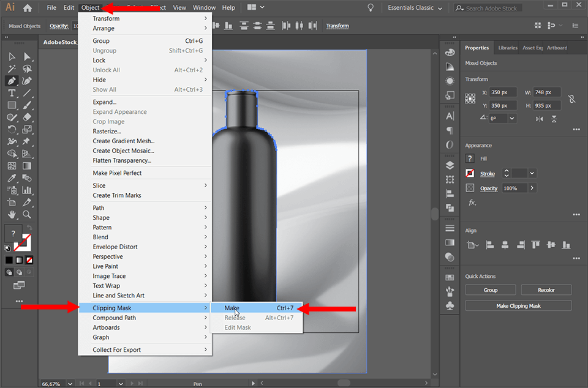Expand the Opacity options arrow
The height and width of the screenshot is (388, 588).
coord(532,188)
